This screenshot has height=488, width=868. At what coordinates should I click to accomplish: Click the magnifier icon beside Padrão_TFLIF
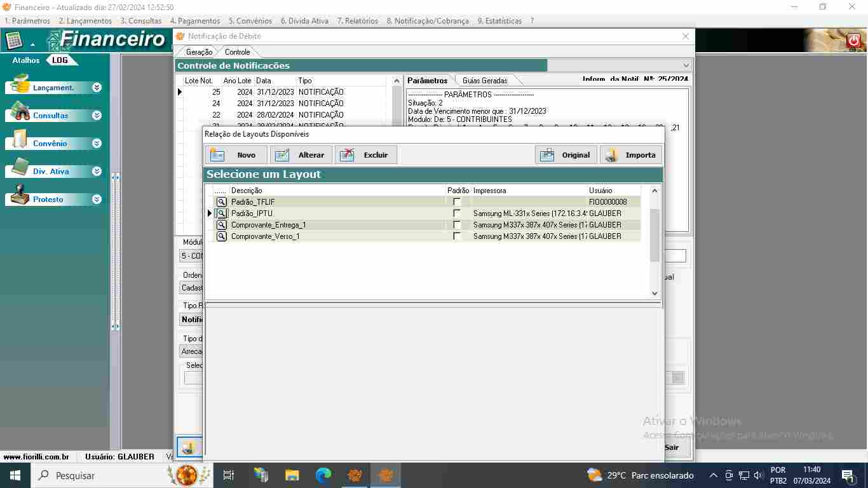point(221,202)
